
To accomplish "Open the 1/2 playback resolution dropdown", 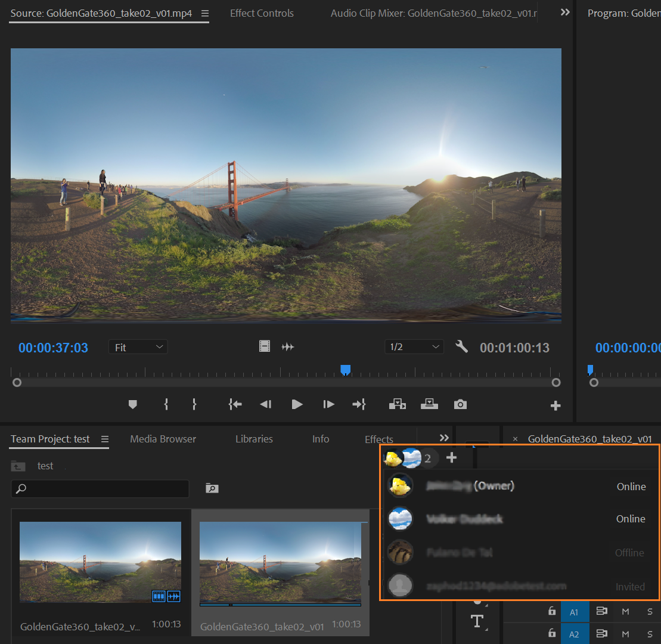I will click(414, 347).
